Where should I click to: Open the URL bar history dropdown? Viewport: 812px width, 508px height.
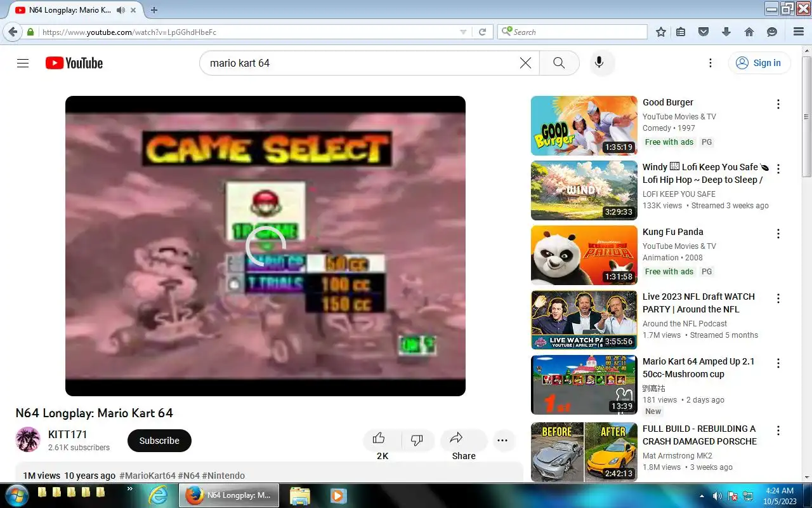pyautogui.click(x=463, y=32)
